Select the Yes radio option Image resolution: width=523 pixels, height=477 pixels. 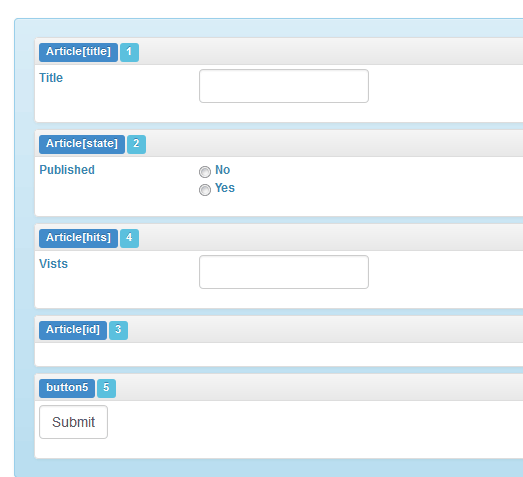[x=205, y=190]
